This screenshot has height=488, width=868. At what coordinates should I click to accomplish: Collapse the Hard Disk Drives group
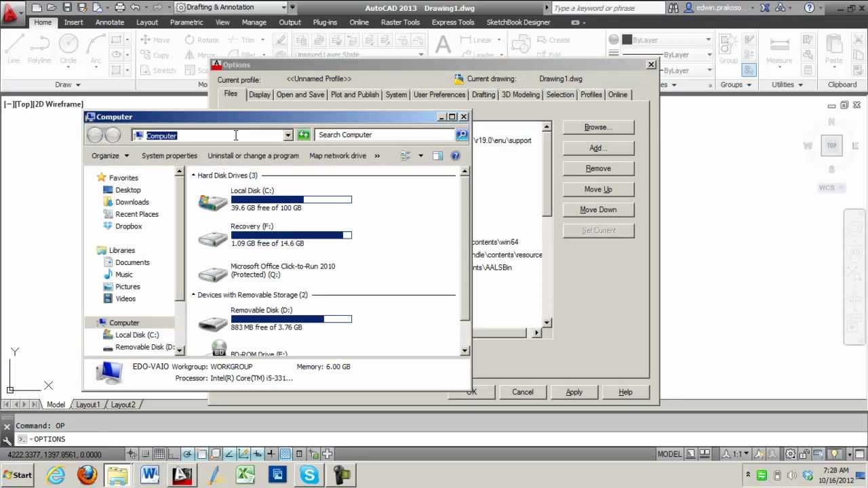point(193,176)
